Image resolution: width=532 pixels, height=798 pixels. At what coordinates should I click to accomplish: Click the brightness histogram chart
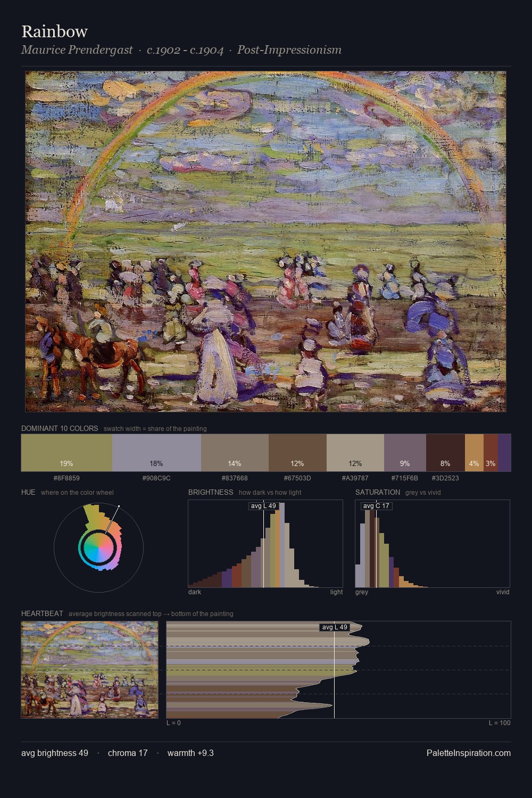(265, 544)
